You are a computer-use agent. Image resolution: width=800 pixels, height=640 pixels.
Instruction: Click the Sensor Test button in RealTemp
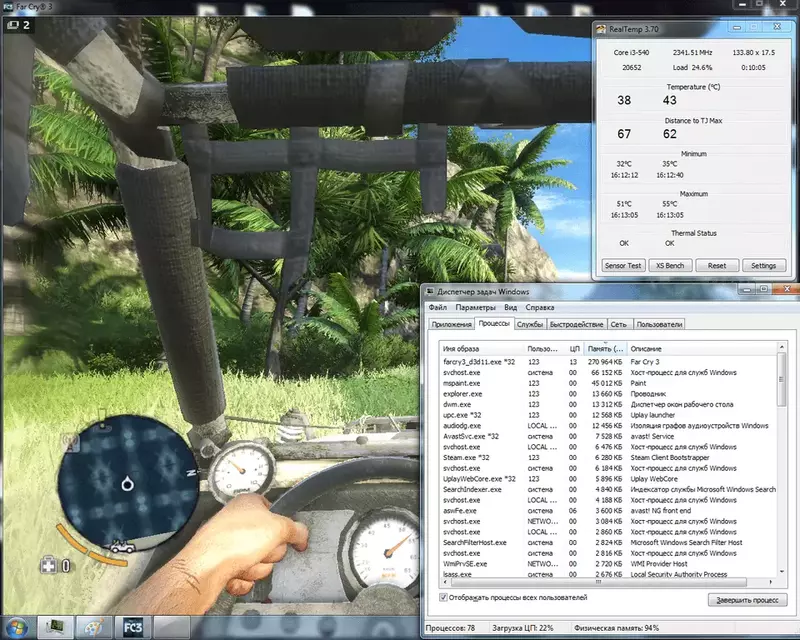point(623,265)
